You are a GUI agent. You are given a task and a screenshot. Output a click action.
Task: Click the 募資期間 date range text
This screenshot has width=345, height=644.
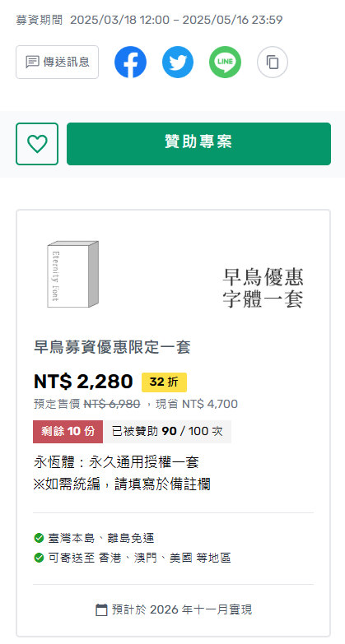coord(149,20)
